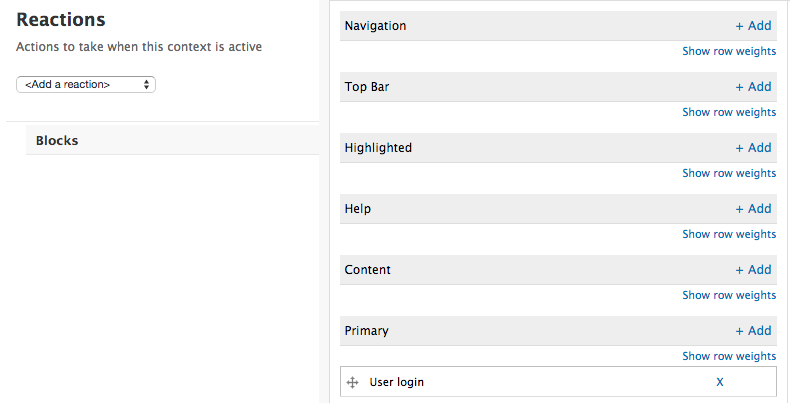790x403 pixels.
Task: Add a block to Help region
Action: [x=753, y=209]
